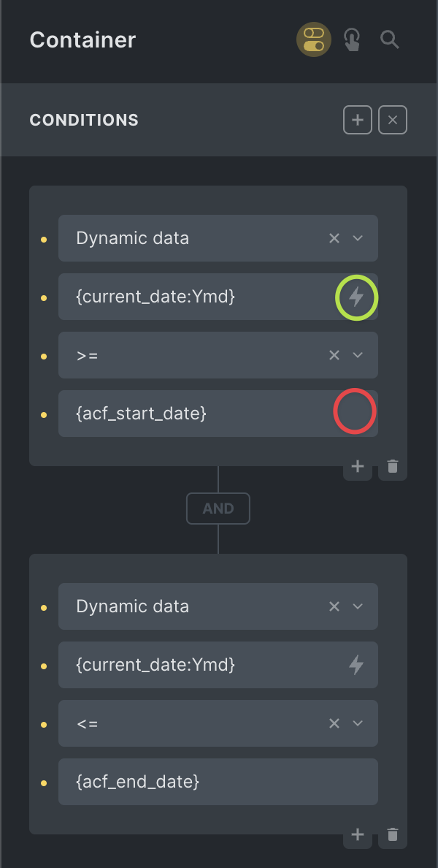Click the {acf_end_date} value field
The image size is (438, 868).
(218, 782)
